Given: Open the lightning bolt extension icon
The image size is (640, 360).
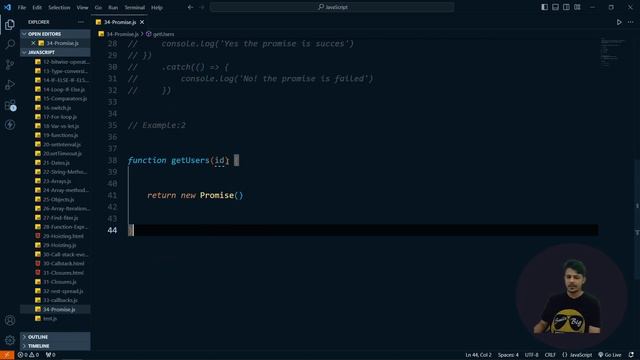Looking at the screenshot, I should point(10,124).
